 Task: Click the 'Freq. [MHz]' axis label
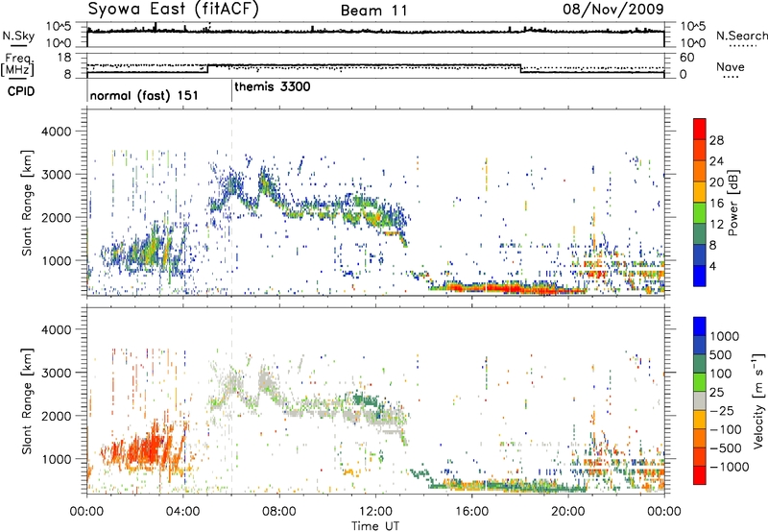[17, 64]
